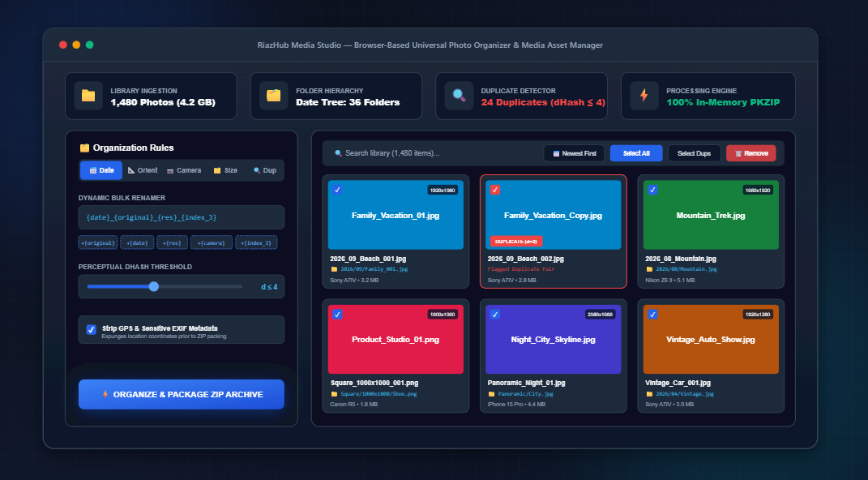Click the Library Ingestion folder icon

88,96
